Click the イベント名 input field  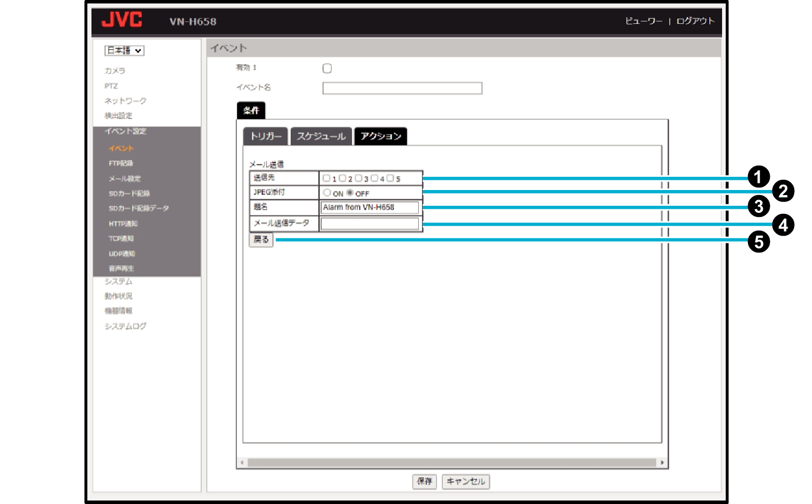click(x=402, y=88)
